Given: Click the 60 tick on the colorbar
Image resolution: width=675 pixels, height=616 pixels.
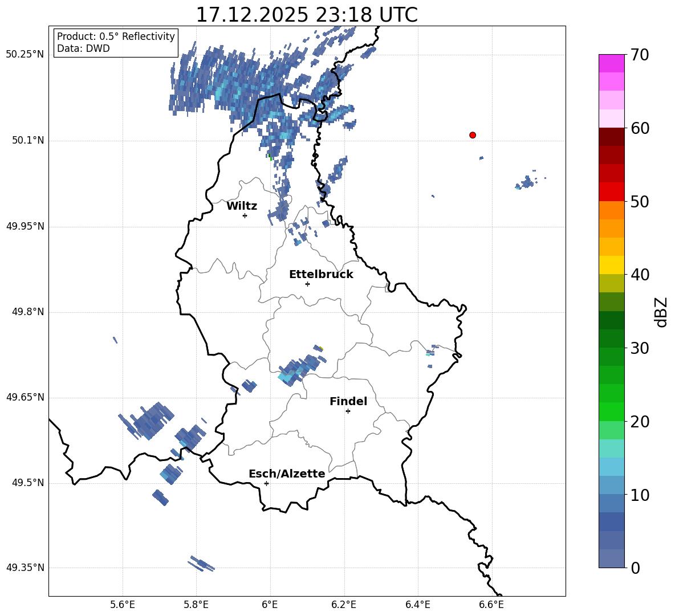Looking at the screenshot, I should point(640,128).
